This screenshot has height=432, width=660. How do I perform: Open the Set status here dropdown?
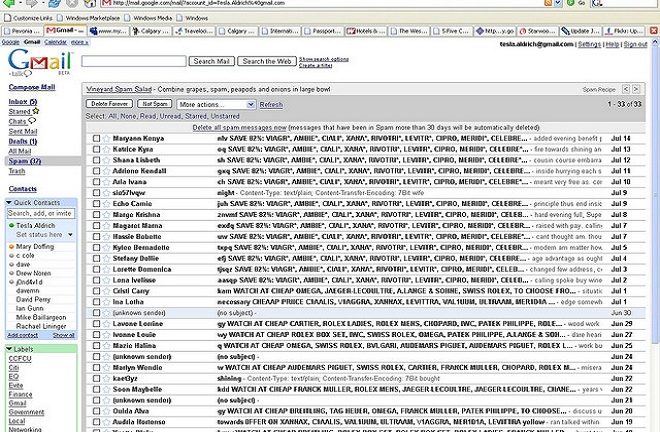pyautogui.click(x=70, y=235)
